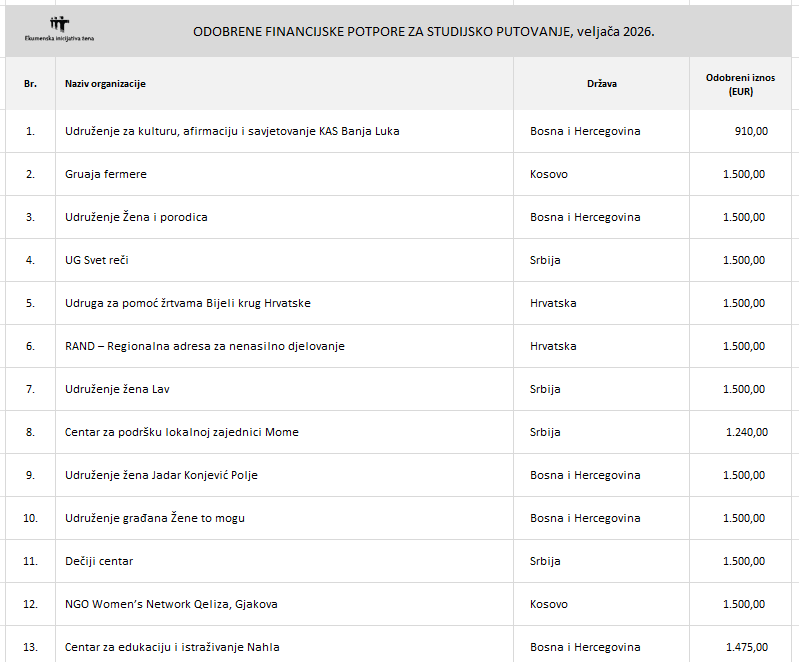Viewport: 799px width, 662px height.
Task: Click row number cell '10.'
Action: click(x=30, y=518)
